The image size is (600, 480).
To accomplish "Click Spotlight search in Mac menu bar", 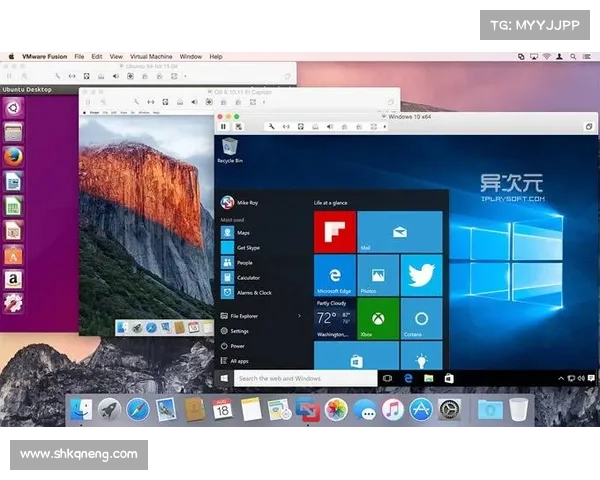I will click(x=573, y=57).
